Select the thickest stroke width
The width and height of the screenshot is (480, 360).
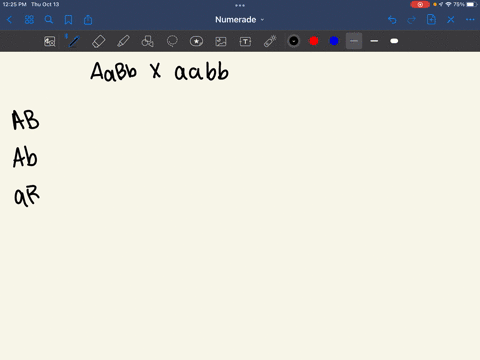[x=394, y=41]
